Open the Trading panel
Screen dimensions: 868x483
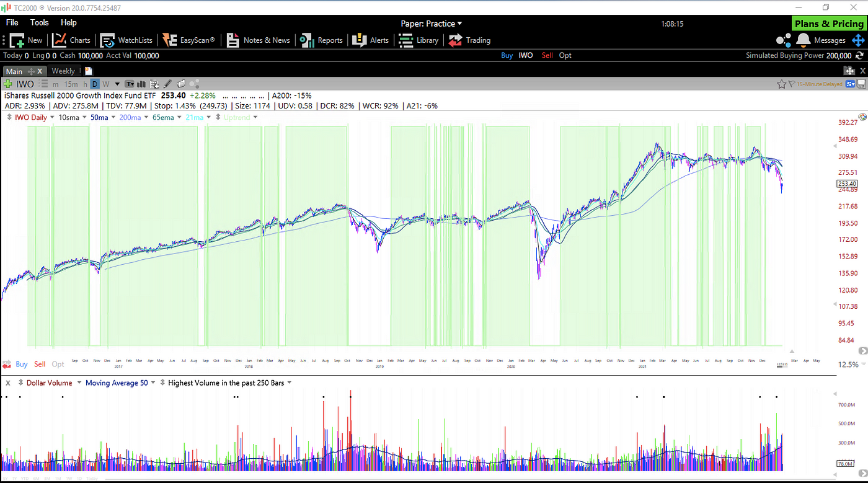click(469, 40)
